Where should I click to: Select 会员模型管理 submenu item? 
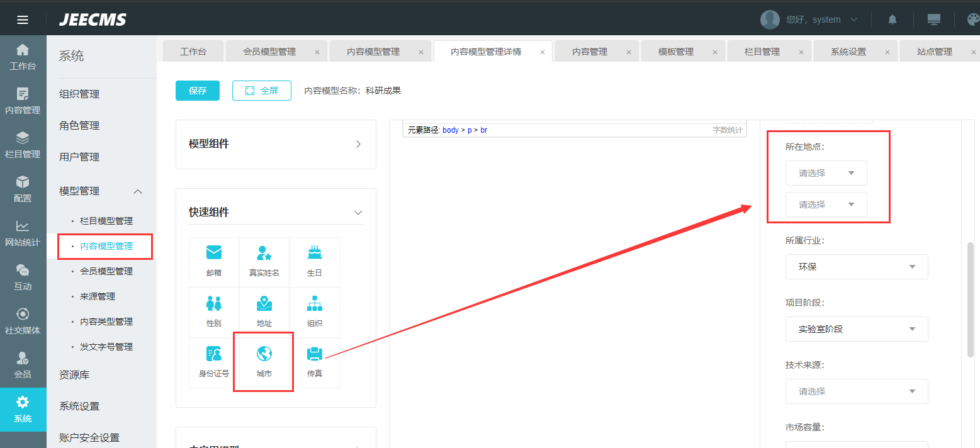(106, 272)
